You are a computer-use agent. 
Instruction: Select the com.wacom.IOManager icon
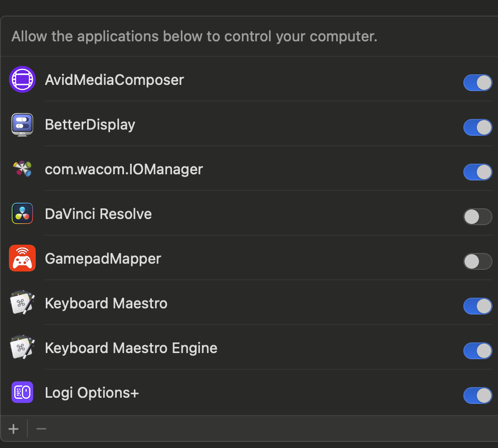(22, 169)
